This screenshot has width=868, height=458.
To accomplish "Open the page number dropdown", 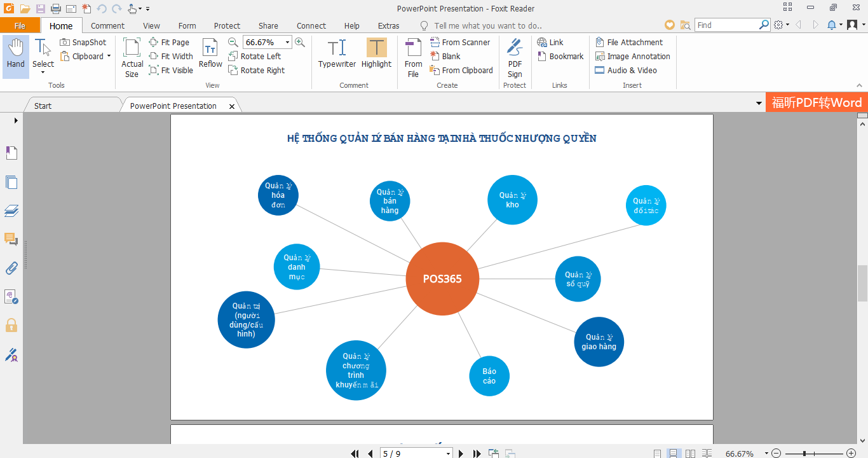I will pyautogui.click(x=449, y=454).
